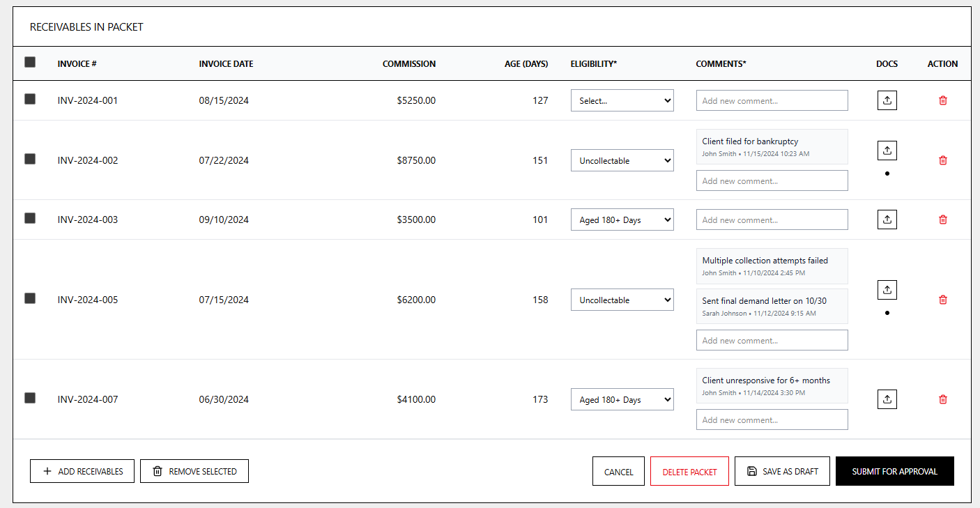This screenshot has width=980, height=508.
Task: Submit the packet for approval
Action: [x=894, y=470]
